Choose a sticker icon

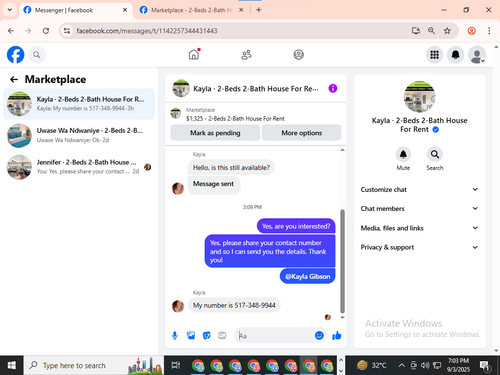pos(207,336)
